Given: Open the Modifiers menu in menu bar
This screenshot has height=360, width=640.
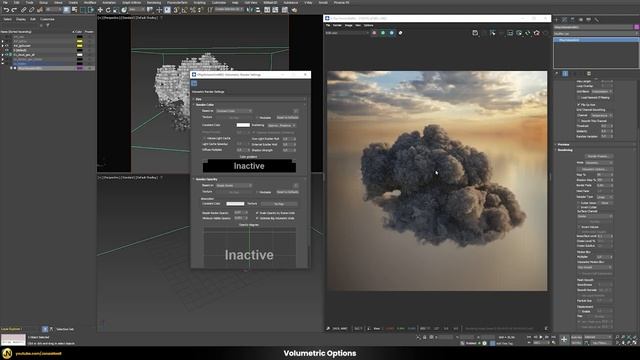Looking at the screenshot, I should click(90, 2).
